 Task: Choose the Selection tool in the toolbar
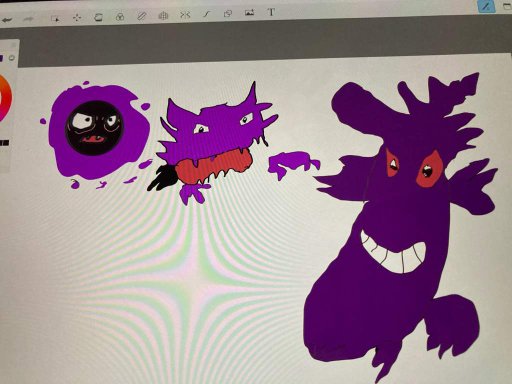(x=55, y=19)
